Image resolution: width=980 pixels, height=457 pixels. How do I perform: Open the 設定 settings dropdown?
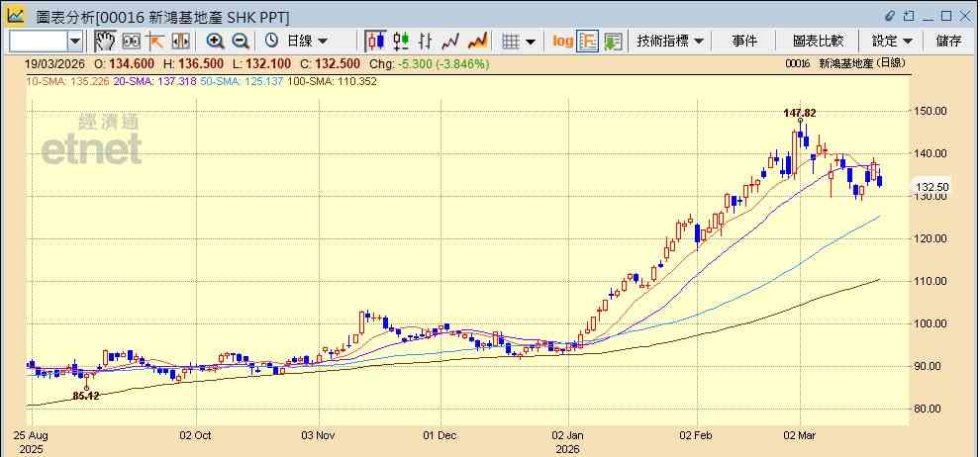pyautogui.click(x=892, y=42)
